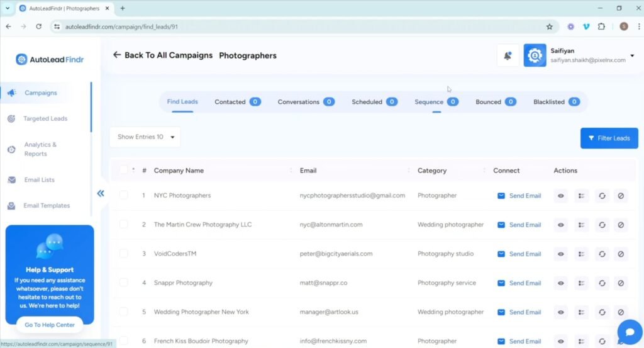This screenshot has width=644, height=348.
Task: Expand the Saifiyan account dropdown menu
Action: pyautogui.click(x=631, y=55)
